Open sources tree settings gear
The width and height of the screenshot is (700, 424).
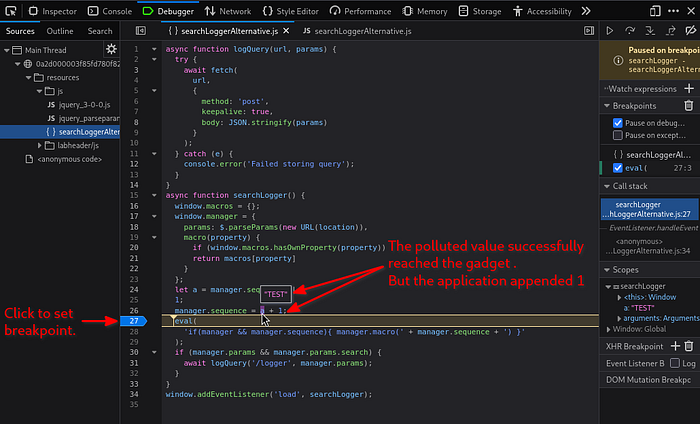tap(111, 49)
